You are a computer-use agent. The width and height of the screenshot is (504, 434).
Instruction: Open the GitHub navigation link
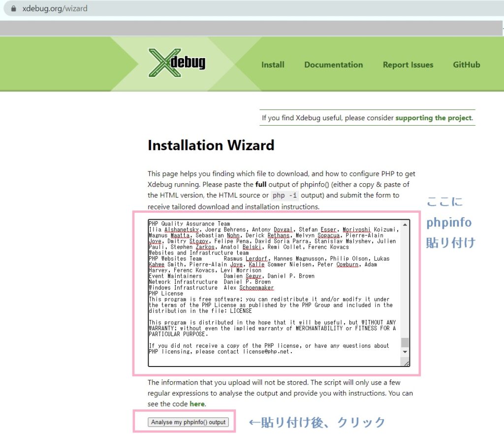point(466,65)
